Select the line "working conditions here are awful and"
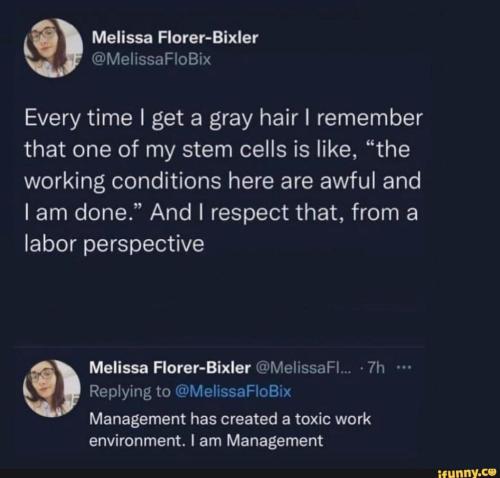The height and width of the screenshot is (478, 500). (223, 182)
